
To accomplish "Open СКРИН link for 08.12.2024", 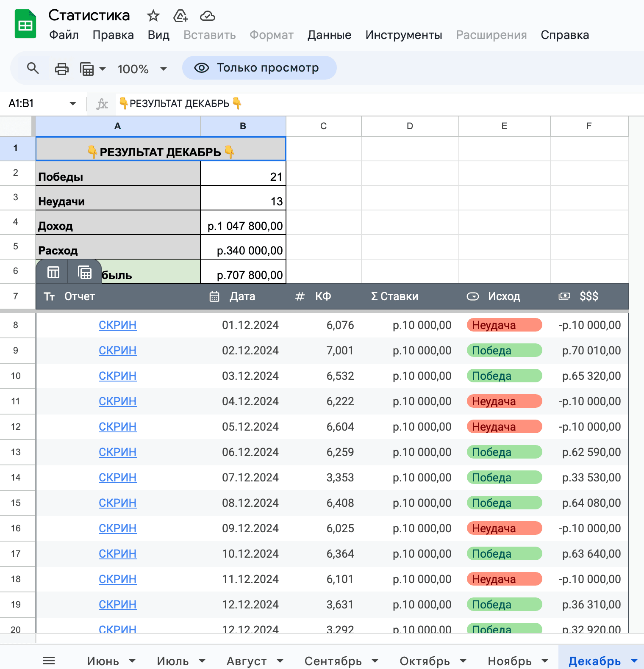I will pyautogui.click(x=118, y=503).
